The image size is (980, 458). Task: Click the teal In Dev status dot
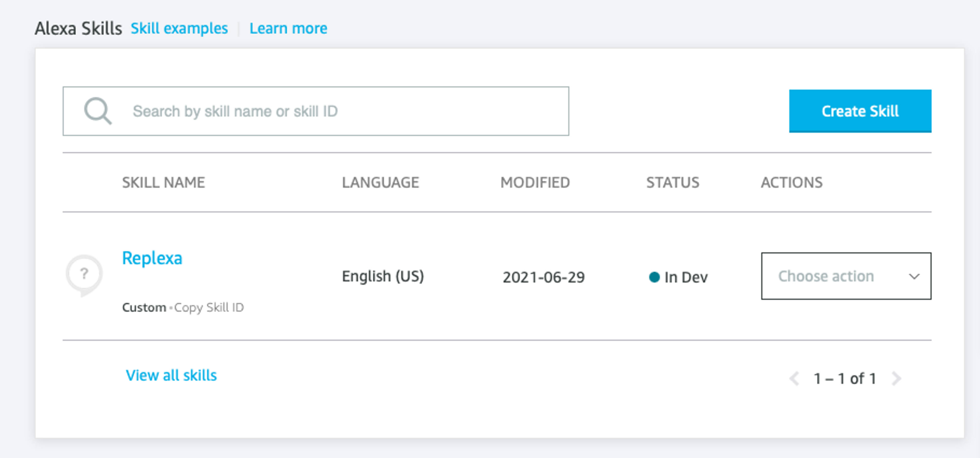(x=654, y=277)
